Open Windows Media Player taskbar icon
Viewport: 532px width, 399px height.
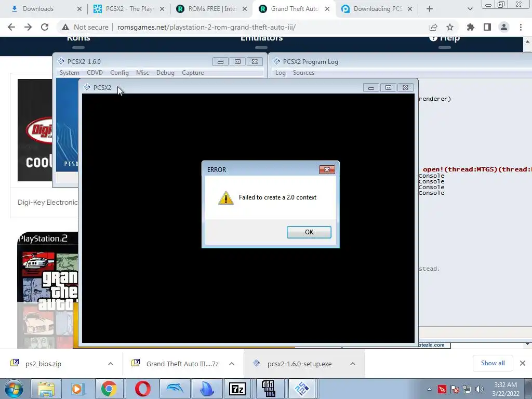pyautogui.click(x=78, y=389)
